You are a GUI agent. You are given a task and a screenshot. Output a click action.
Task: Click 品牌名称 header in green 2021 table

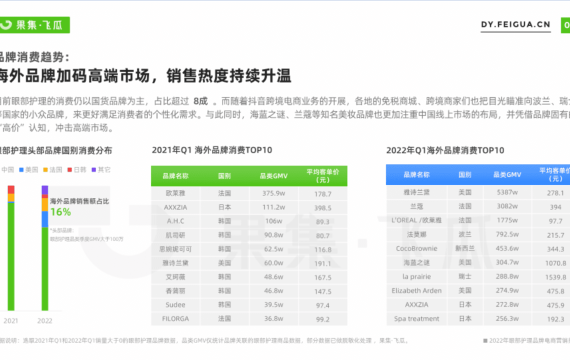[x=175, y=176]
